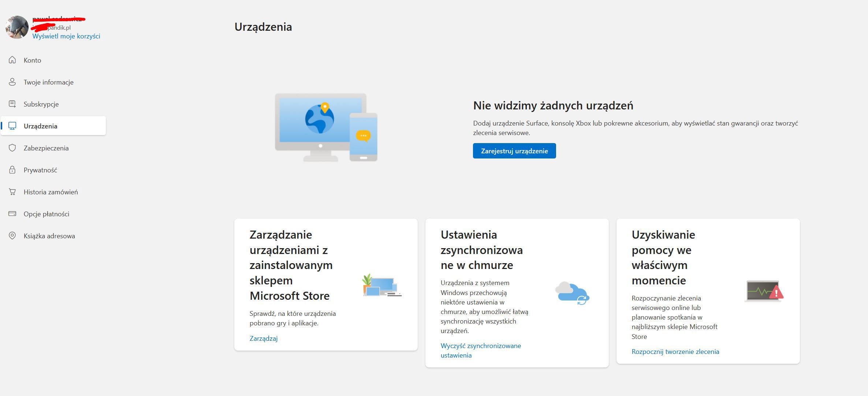Click the profile avatar picture
The width and height of the screenshot is (868, 396).
[17, 27]
